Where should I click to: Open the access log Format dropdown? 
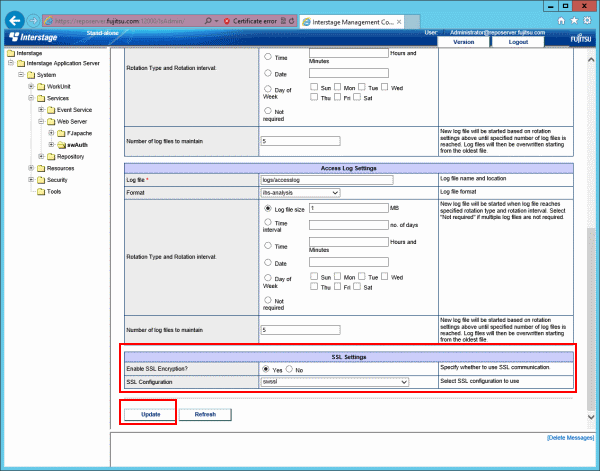click(x=300, y=193)
